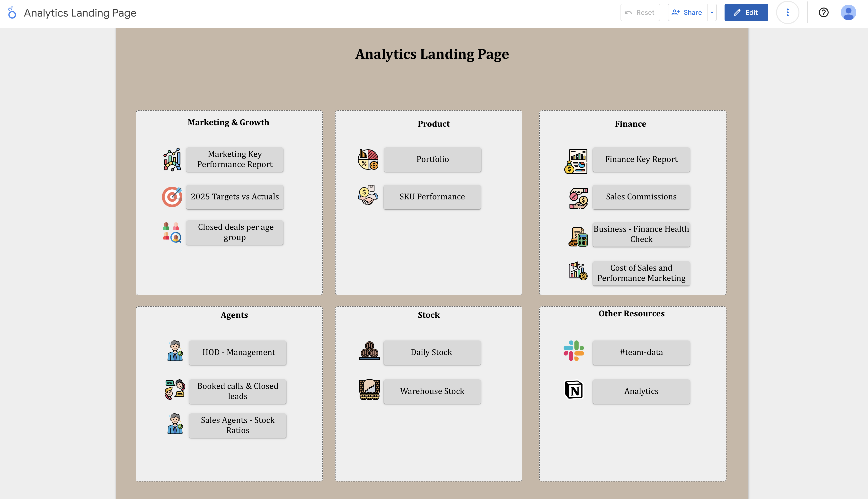868x499 pixels.
Task: Open the Daily Stock report
Action: pos(432,352)
